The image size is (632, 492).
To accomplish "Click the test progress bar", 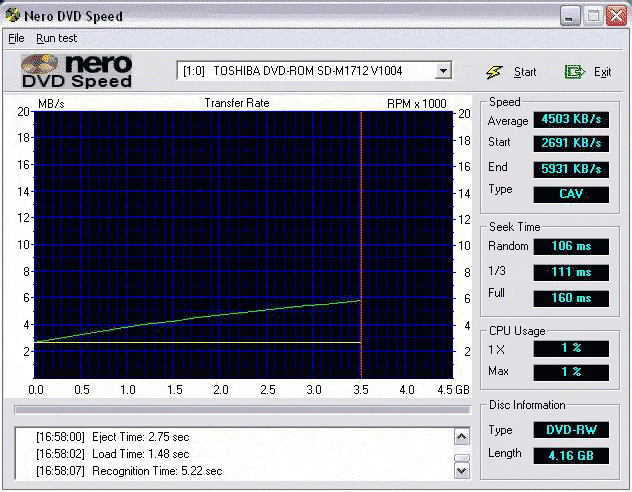I will point(242,410).
